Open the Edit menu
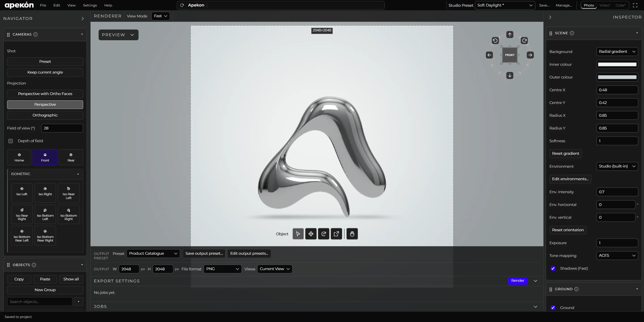 [x=57, y=5]
